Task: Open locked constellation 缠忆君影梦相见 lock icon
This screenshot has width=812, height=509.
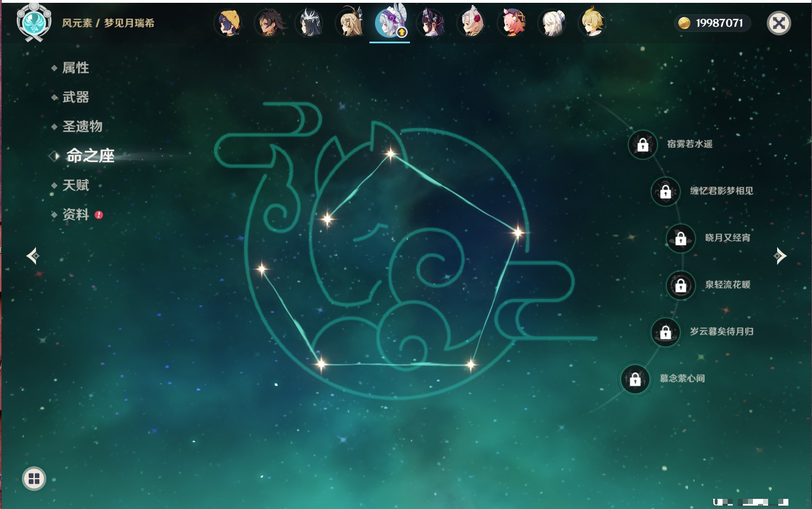Action: 666,191
